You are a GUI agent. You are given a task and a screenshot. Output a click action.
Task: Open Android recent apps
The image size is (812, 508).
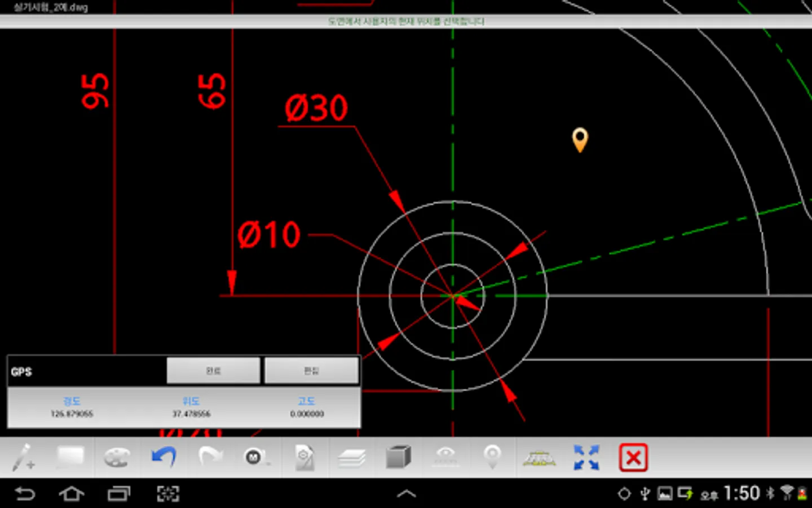pos(119,494)
